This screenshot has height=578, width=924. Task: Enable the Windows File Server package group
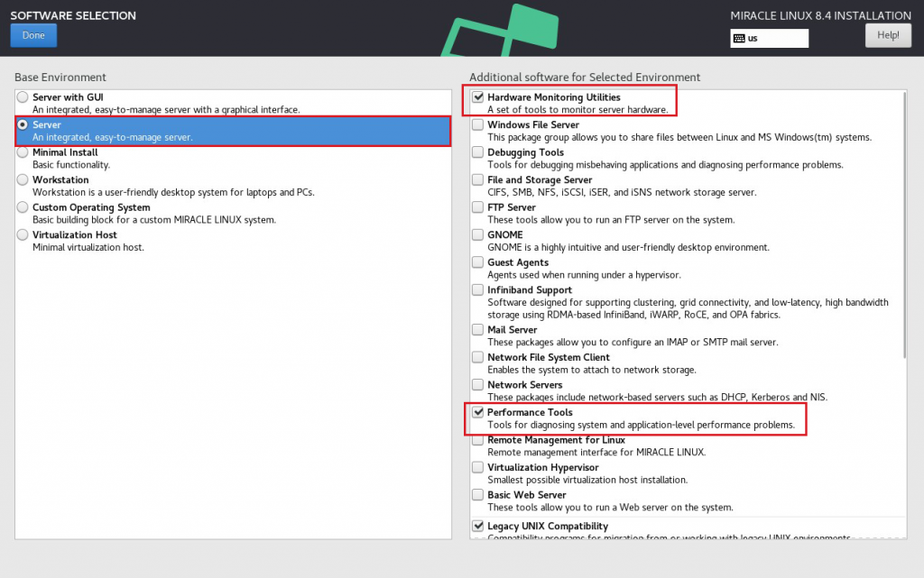477,125
